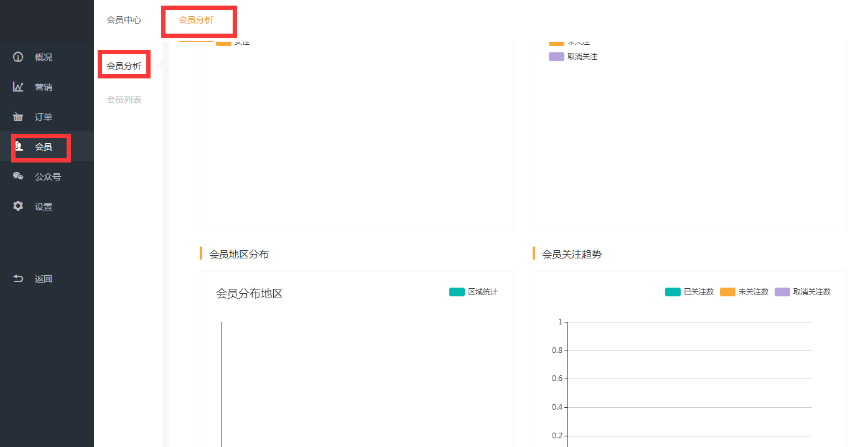Hide the 未关注数 series via legend

(744, 292)
